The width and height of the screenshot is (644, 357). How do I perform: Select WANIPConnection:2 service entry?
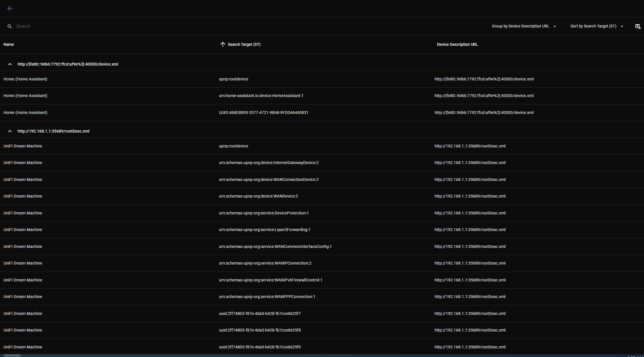(x=265, y=263)
